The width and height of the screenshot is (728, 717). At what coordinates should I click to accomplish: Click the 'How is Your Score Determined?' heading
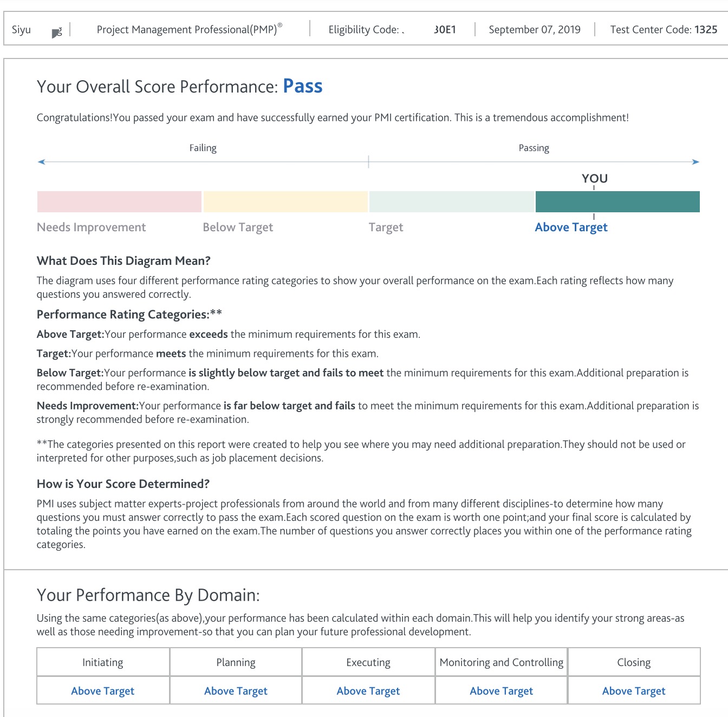pos(123,484)
